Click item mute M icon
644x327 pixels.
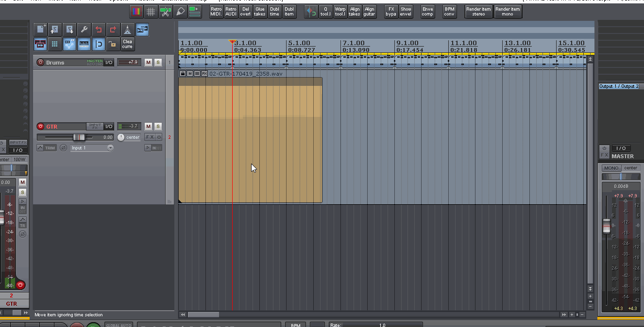[190, 74]
